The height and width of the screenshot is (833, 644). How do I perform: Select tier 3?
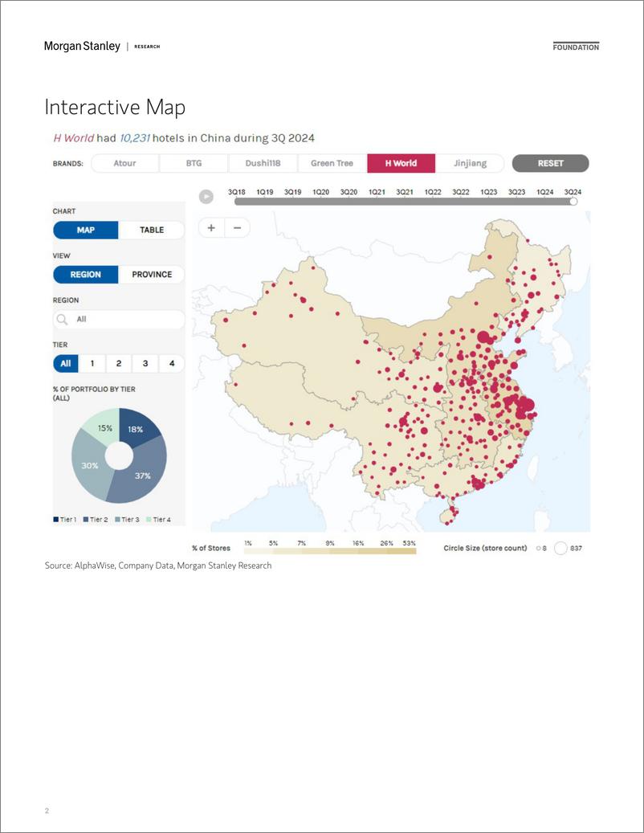tap(145, 363)
